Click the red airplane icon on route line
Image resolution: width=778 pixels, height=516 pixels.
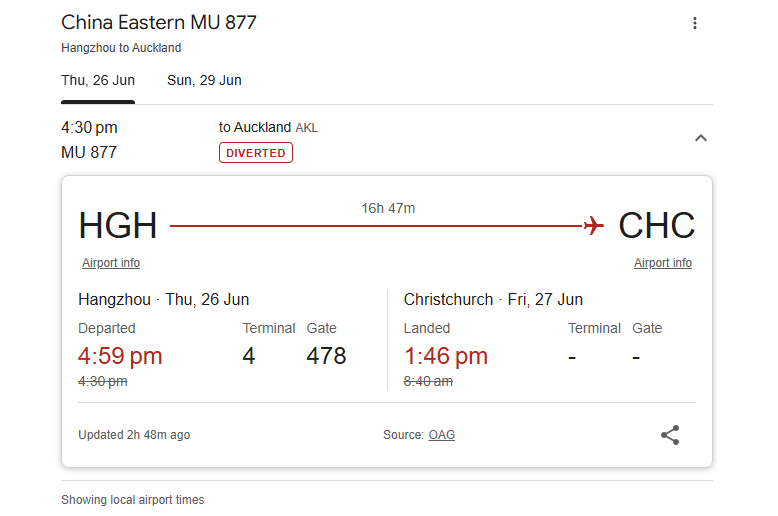[594, 226]
